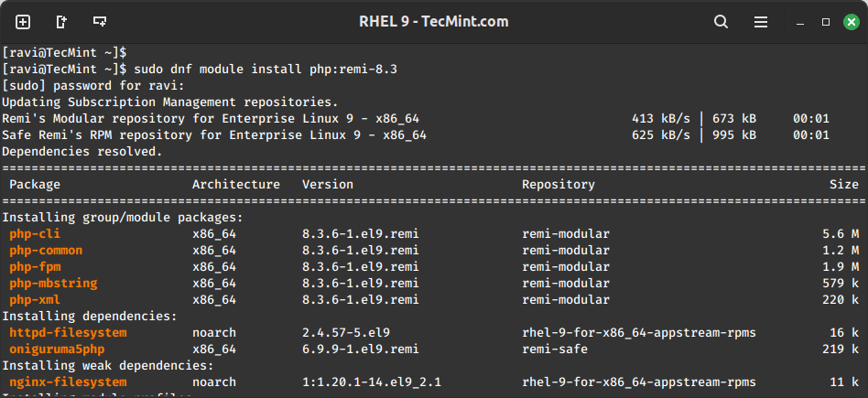
Task: Click the php-cli package name
Action: pos(34,234)
